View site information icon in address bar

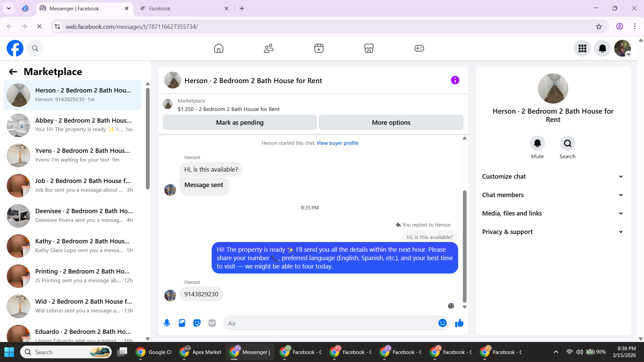[x=57, y=26]
